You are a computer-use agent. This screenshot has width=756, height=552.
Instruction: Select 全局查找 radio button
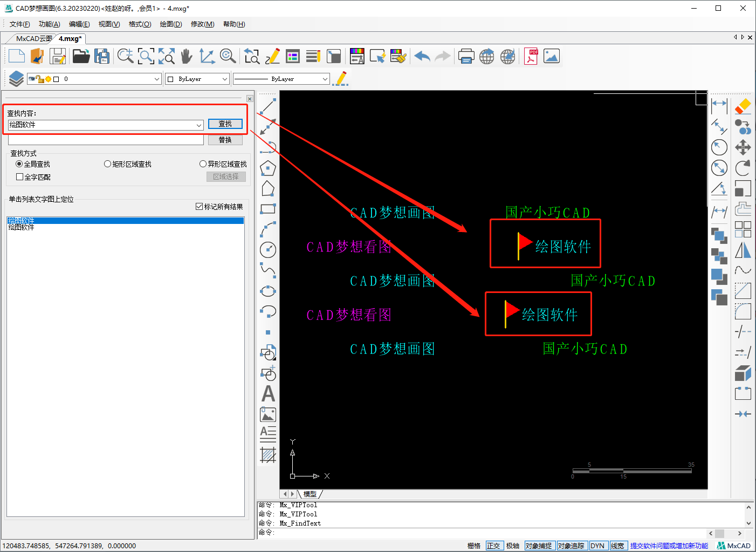33,164
